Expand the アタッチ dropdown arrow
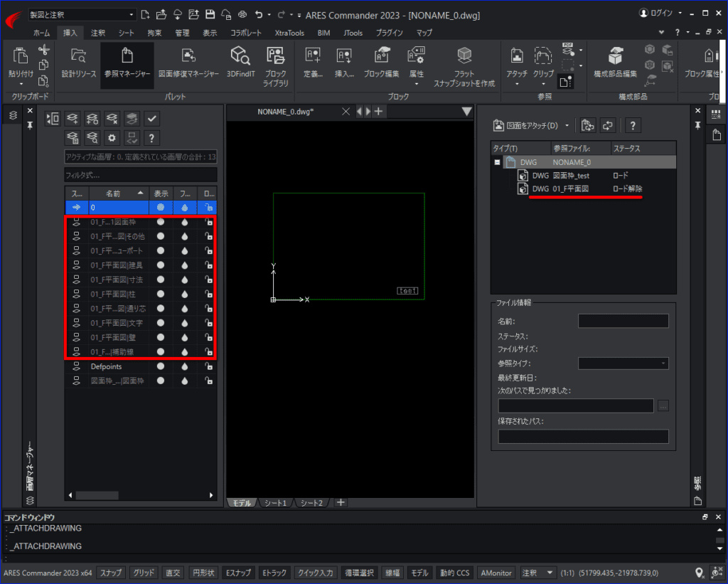Image resolution: width=728 pixels, height=584 pixels. click(517, 84)
